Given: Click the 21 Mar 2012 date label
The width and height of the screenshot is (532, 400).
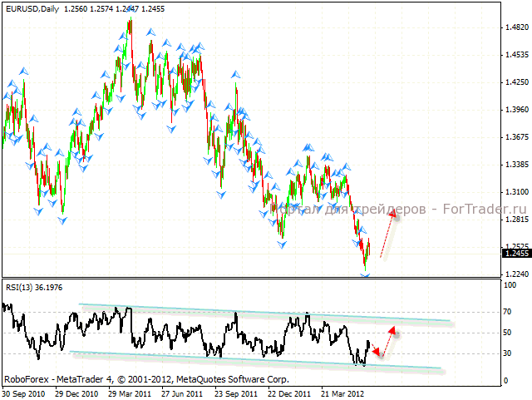Looking at the screenshot, I should point(341,393).
